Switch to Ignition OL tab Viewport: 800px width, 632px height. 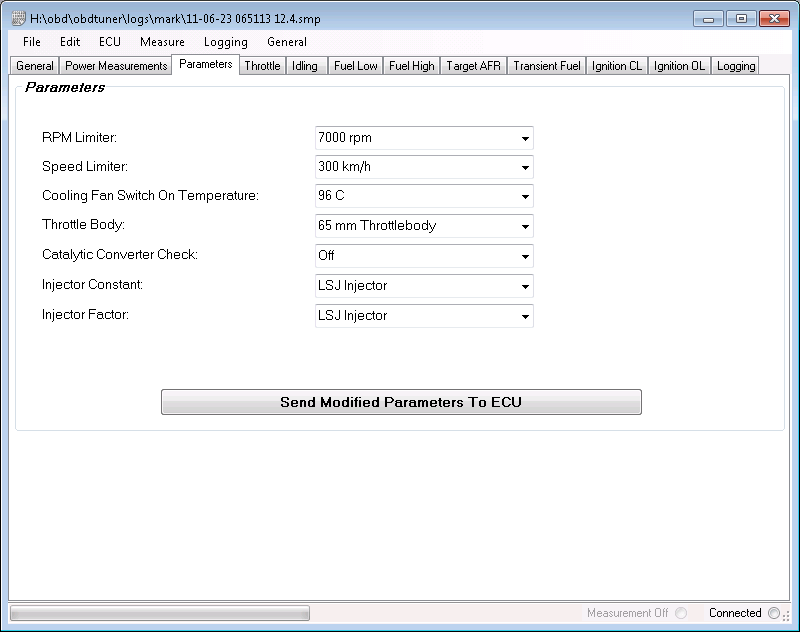679,66
